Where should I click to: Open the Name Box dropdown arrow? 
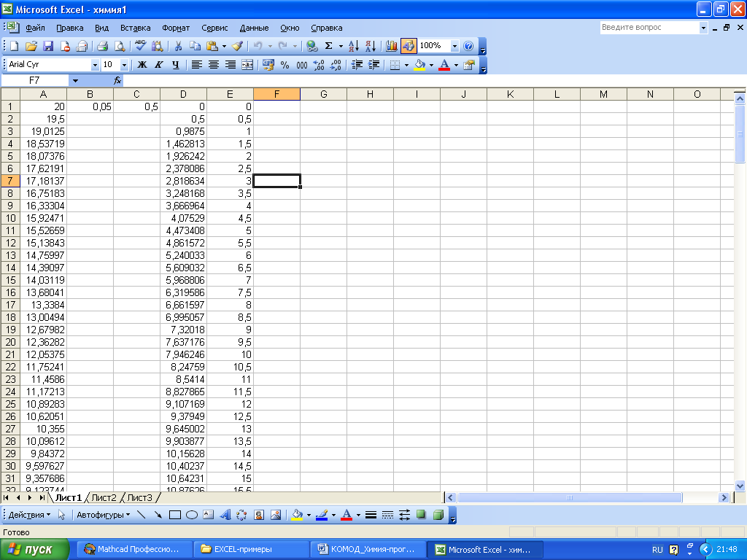pos(74,80)
